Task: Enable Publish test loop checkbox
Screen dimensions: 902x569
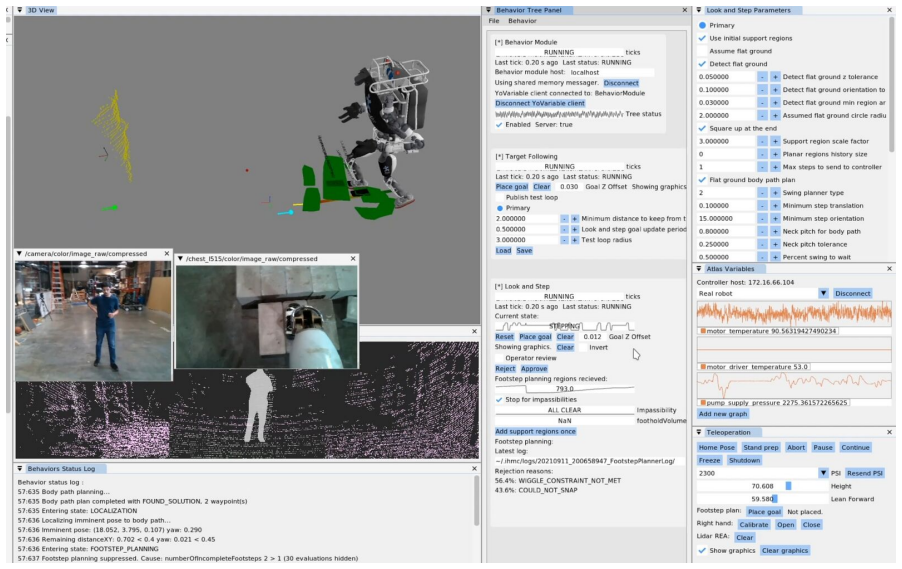Action: (499, 197)
